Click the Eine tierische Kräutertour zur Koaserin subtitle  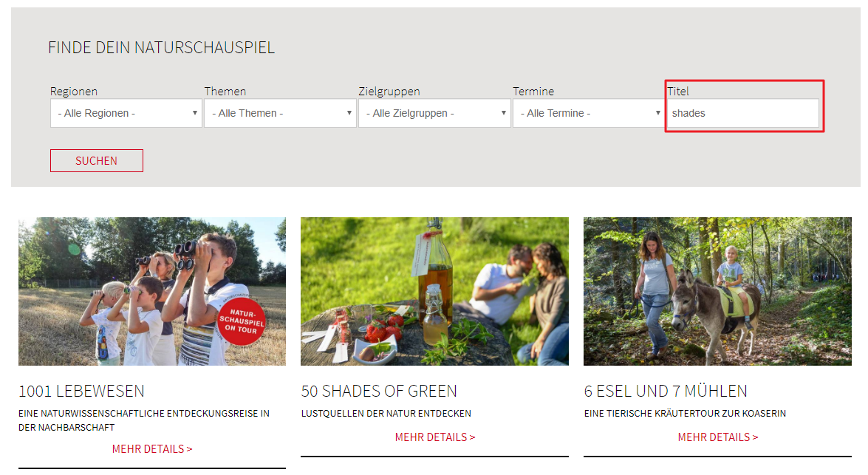[x=685, y=414]
